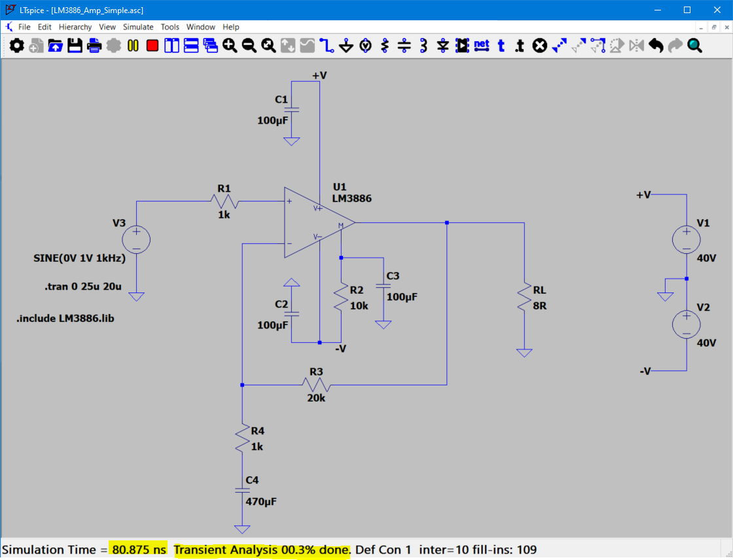Click the .tran 0 25u 20u directive
This screenshot has height=560, width=733.
point(83,287)
